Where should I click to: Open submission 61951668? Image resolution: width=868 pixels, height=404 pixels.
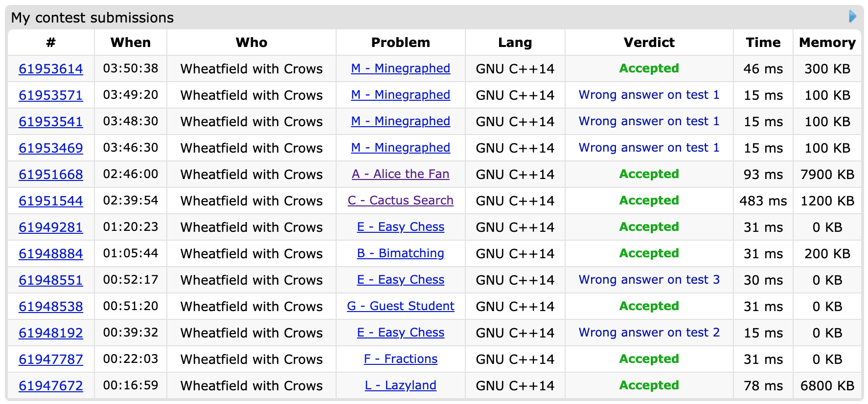[51, 175]
